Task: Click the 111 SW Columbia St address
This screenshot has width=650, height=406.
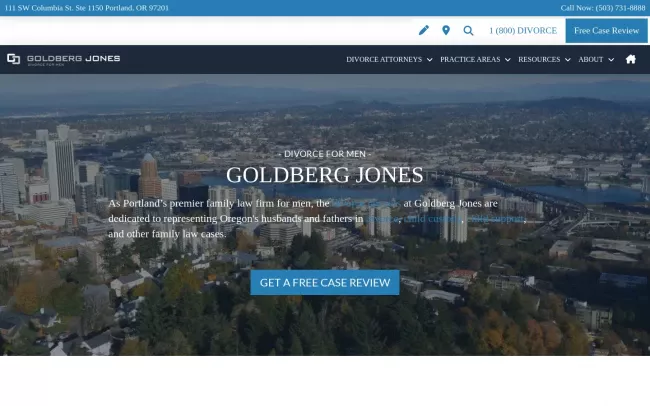Action: coord(87,8)
